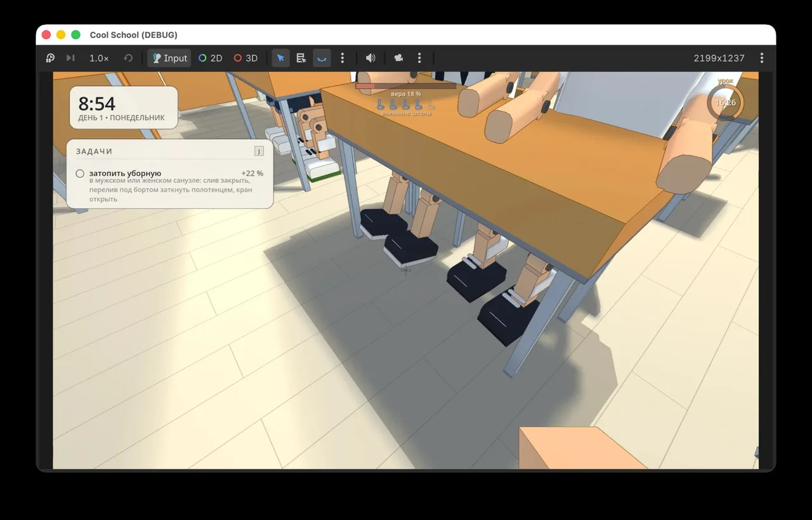The image size is (812, 520).
Task: Click the внимание школы label
Action: click(x=406, y=114)
